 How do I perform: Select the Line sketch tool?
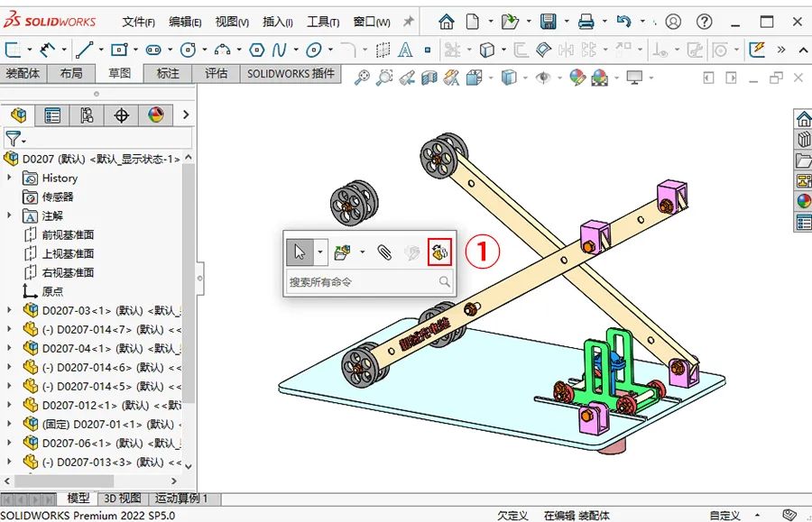(85, 50)
